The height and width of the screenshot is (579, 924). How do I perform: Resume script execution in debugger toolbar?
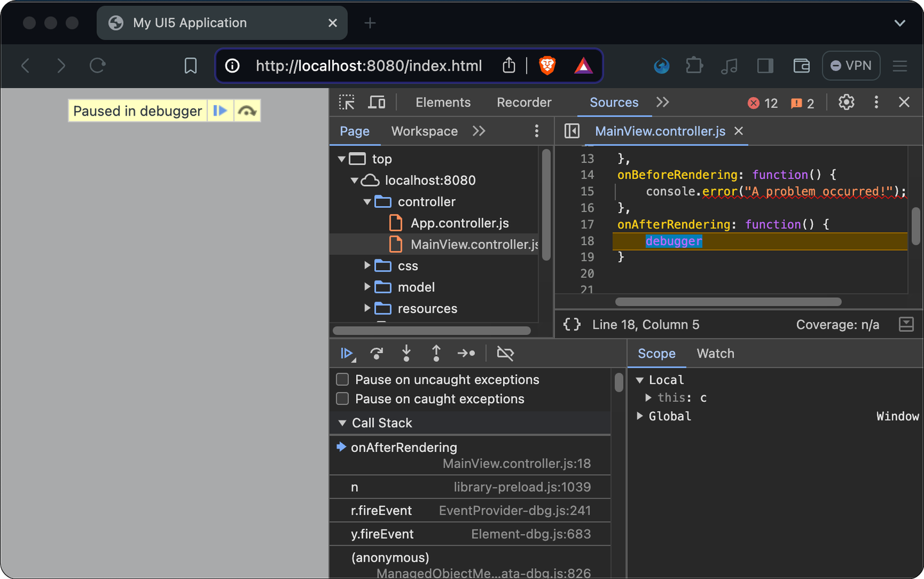[347, 353]
